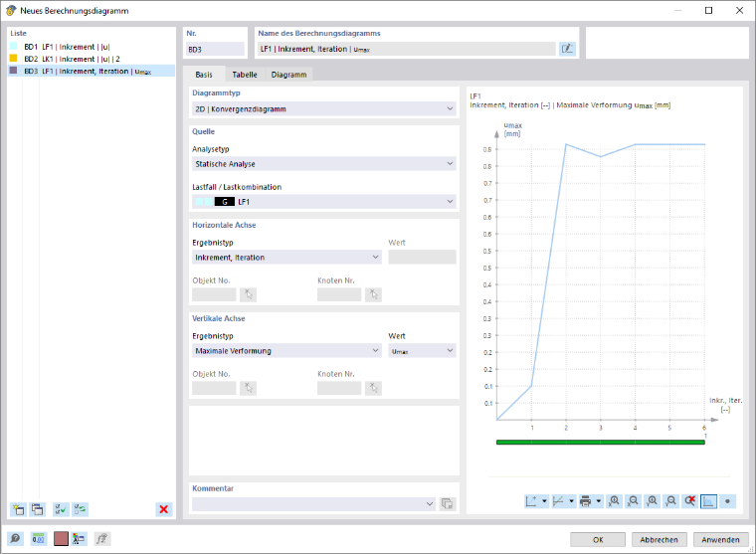Print the diagram
Screen dimensions: 756x554
click(585, 501)
